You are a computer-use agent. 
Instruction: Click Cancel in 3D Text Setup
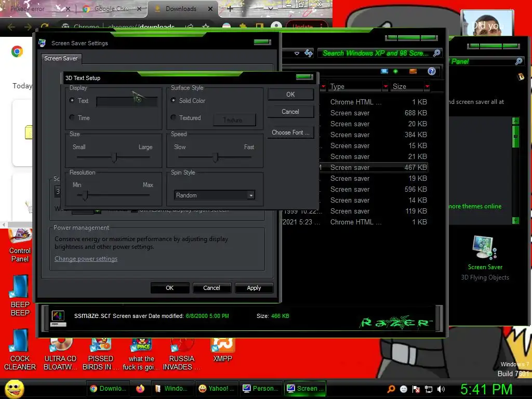[x=290, y=112]
